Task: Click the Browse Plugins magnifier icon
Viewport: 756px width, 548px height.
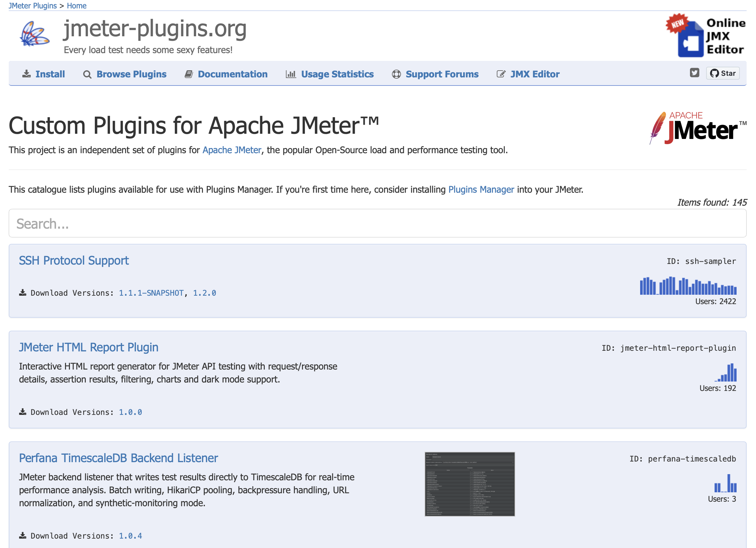Action: click(87, 74)
